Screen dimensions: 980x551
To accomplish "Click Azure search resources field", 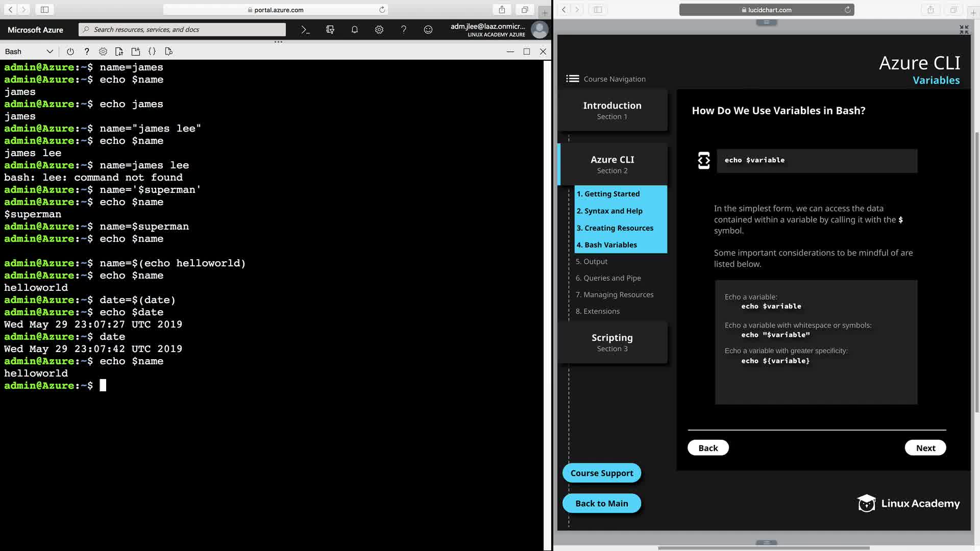I will [182, 30].
